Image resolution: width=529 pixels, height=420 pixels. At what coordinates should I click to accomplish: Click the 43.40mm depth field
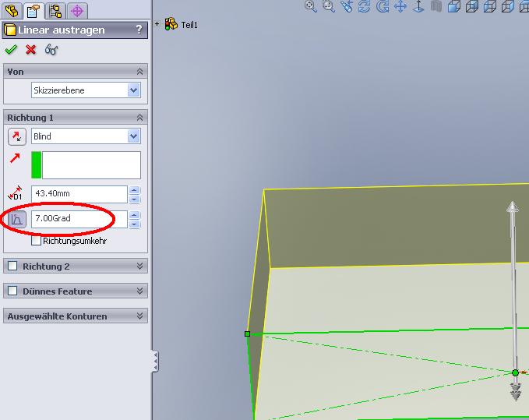(x=79, y=194)
